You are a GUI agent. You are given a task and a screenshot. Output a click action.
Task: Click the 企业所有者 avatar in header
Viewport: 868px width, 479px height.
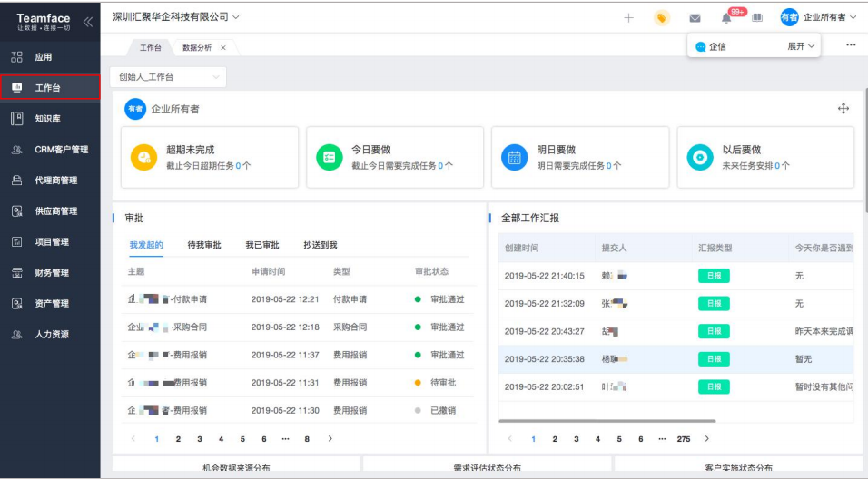[789, 17]
